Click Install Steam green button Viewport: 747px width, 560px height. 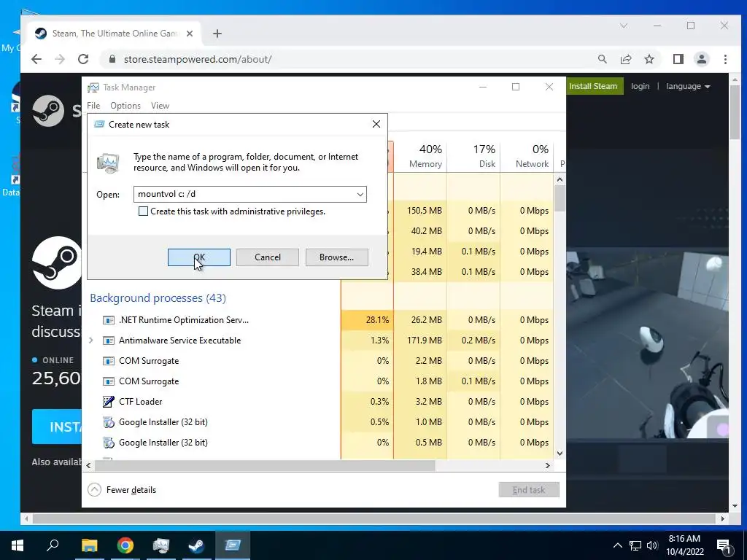593,86
